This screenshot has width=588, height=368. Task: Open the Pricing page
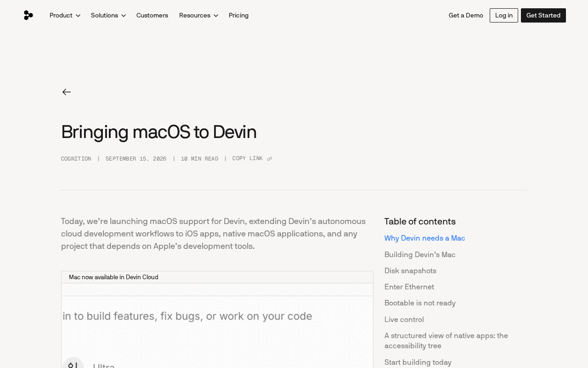tap(238, 15)
